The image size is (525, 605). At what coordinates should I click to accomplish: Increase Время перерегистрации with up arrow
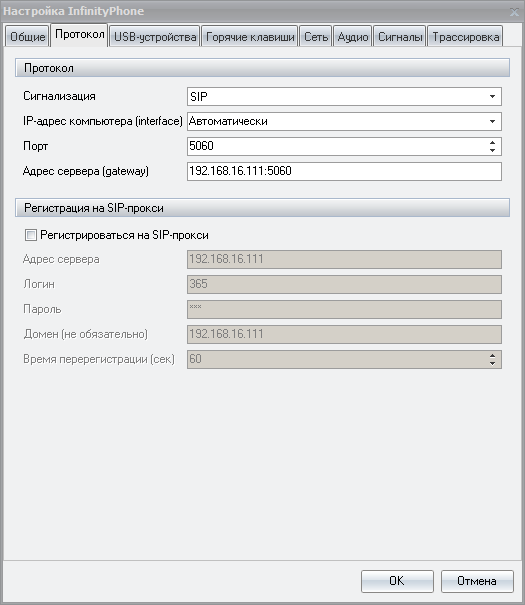[492, 356]
